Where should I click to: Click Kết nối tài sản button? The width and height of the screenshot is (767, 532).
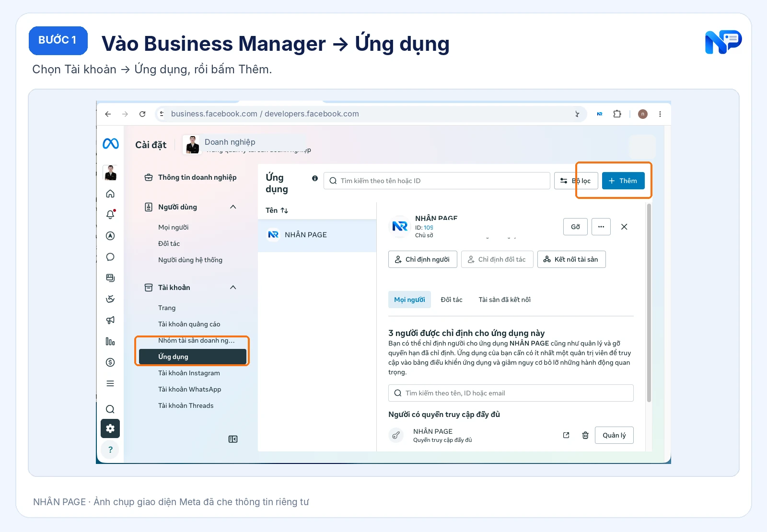(571, 259)
